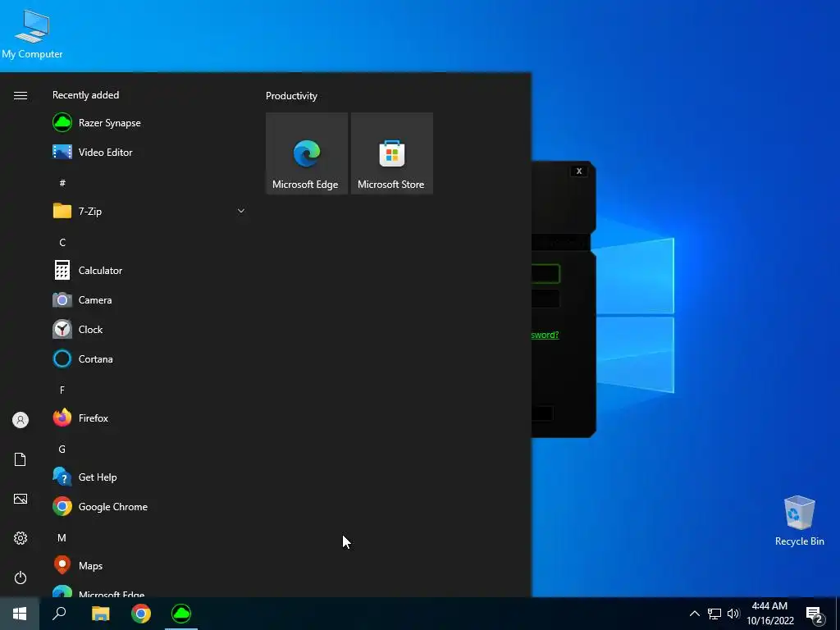Launch Chrome from the taskbar
The height and width of the screenshot is (630, 840).
pyautogui.click(x=141, y=614)
